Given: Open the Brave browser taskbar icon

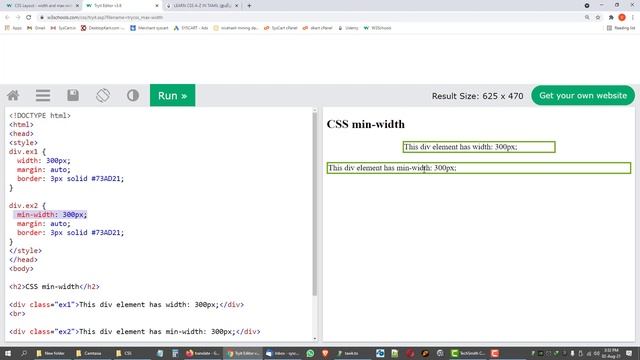Looking at the screenshot, I should click(325, 353).
